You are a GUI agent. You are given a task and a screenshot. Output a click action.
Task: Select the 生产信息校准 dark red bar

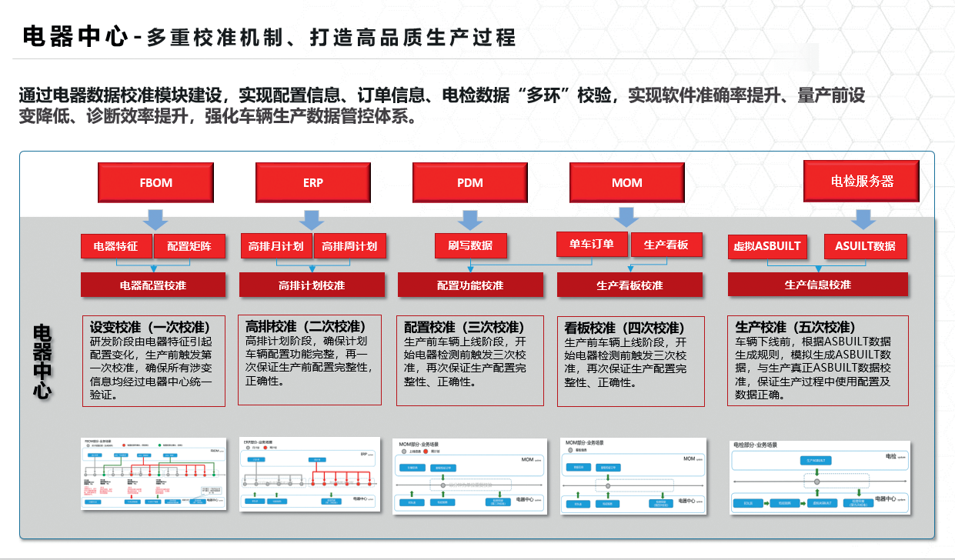point(817,285)
